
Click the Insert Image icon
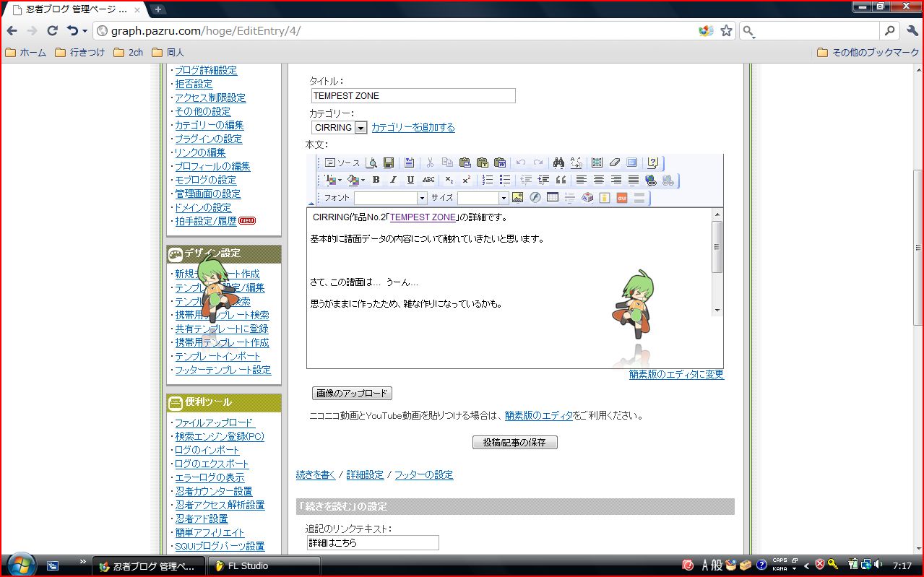517,197
